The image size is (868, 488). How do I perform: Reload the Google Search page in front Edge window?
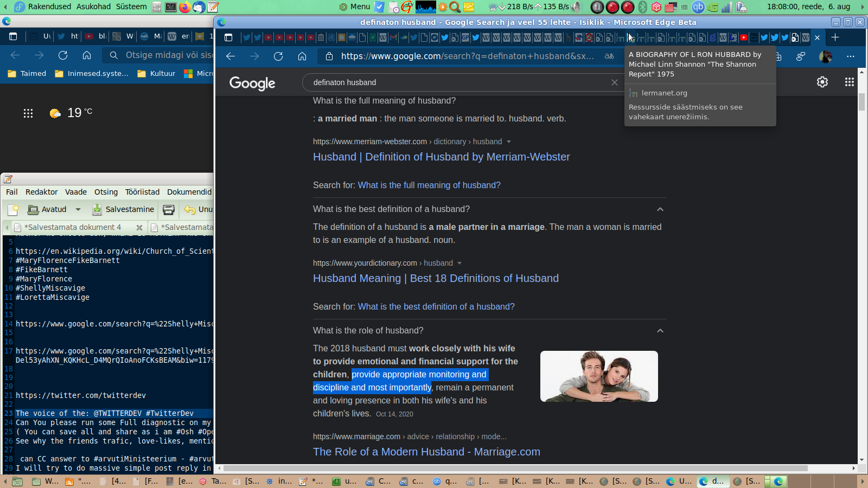click(278, 56)
